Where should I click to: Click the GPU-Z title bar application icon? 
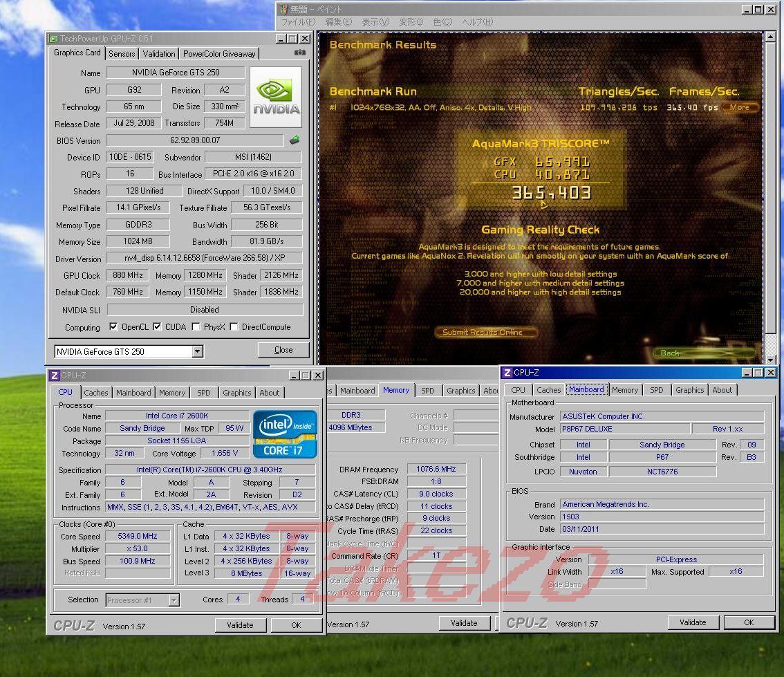point(53,39)
